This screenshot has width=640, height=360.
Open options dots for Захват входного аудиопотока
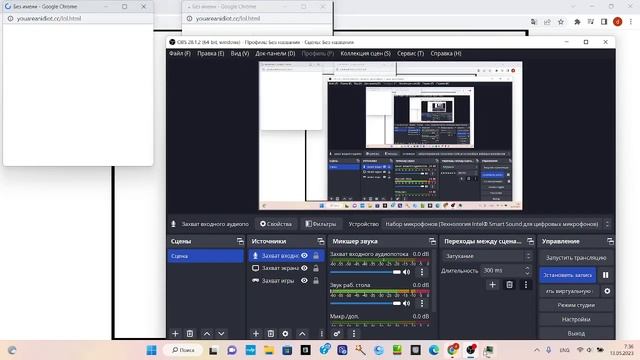pyautogui.click(x=422, y=272)
